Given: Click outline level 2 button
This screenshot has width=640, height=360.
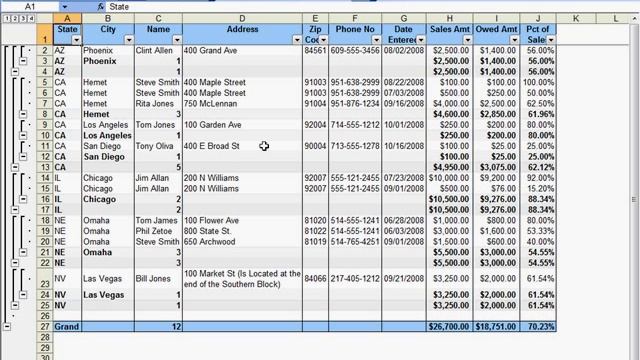Looking at the screenshot, I should 15,18.
